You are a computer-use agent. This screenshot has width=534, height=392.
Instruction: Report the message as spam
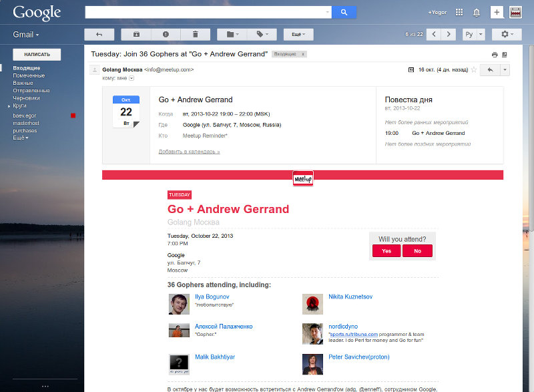point(166,35)
